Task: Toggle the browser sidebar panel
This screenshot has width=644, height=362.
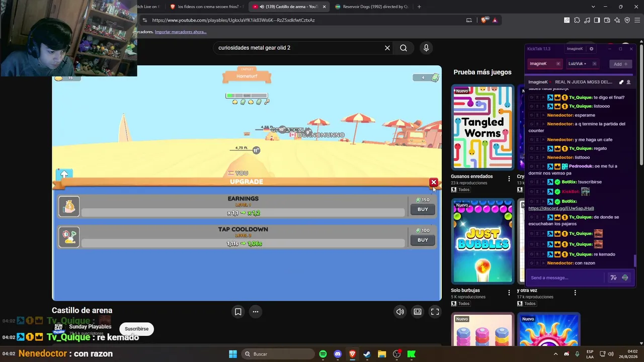Action: click(x=597, y=20)
